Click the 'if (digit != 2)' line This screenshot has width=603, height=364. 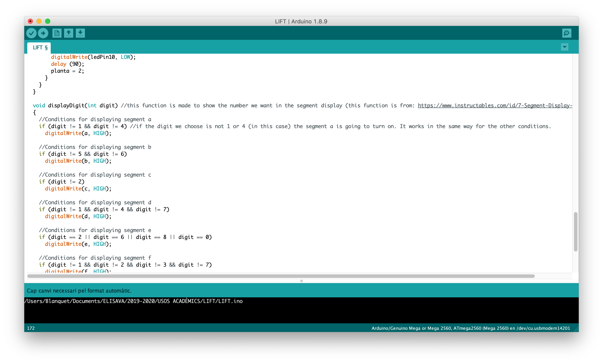62,182
